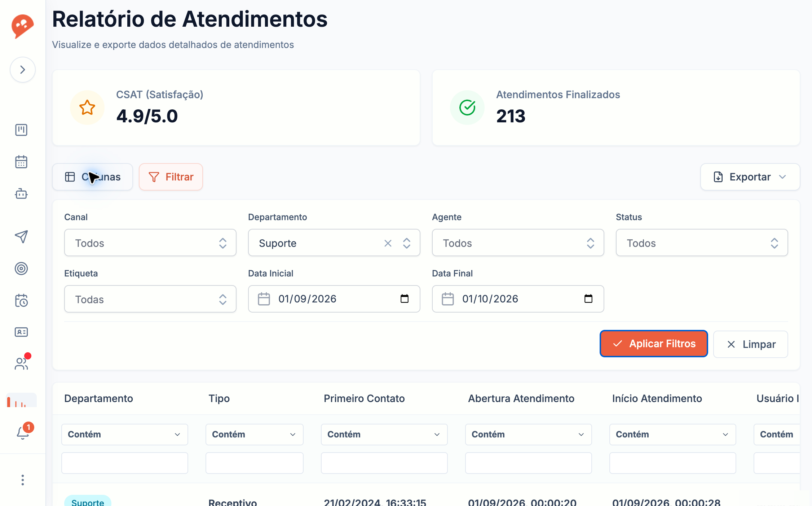Open the target goals sidebar icon
Screen dimensions: 812x506
(x=21, y=269)
